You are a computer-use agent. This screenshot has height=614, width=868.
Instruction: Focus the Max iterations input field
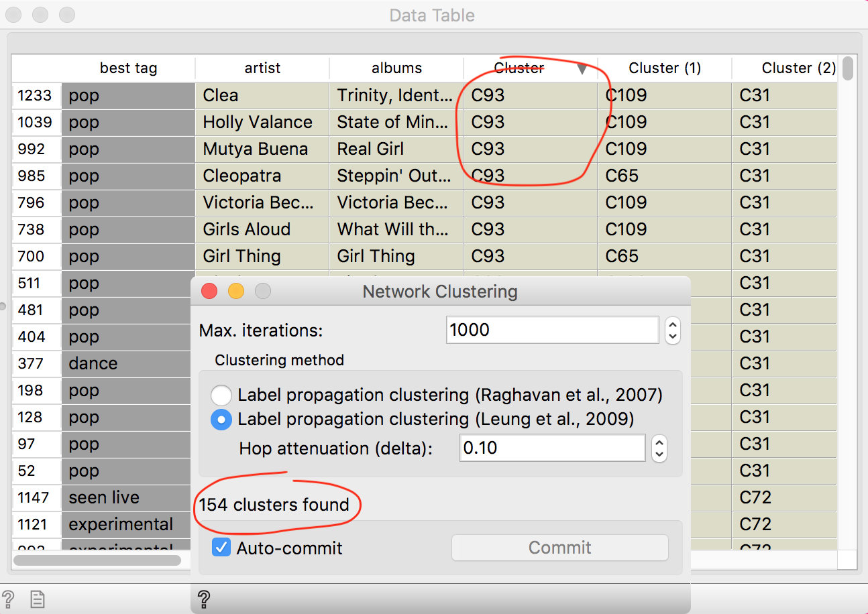[x=552, y=330]
